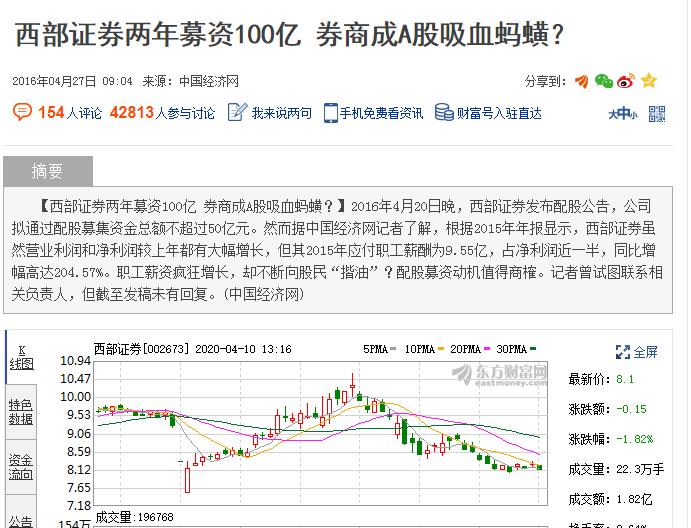Click the lowest red candlestick near 7.65
The height and width of the screenshot is (528, 691).
187,477
